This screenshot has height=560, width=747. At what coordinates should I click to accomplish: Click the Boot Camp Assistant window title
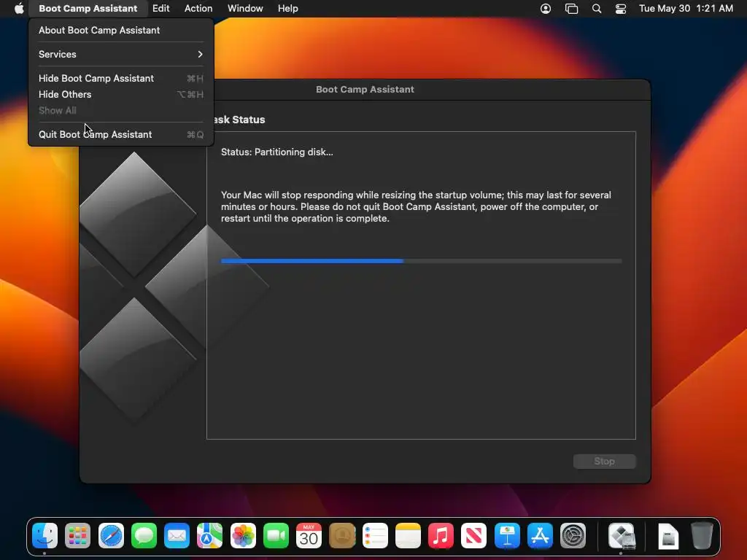click(x=365, y=90)
